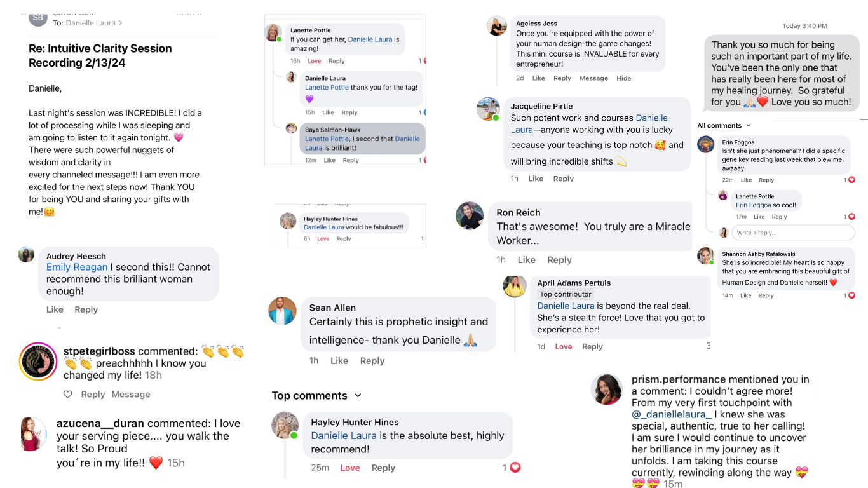This screenshot has width=868, height=488.
Task: Toggle Love on Hayley's 'highly recommend' comment
Action: pos(350,468)
